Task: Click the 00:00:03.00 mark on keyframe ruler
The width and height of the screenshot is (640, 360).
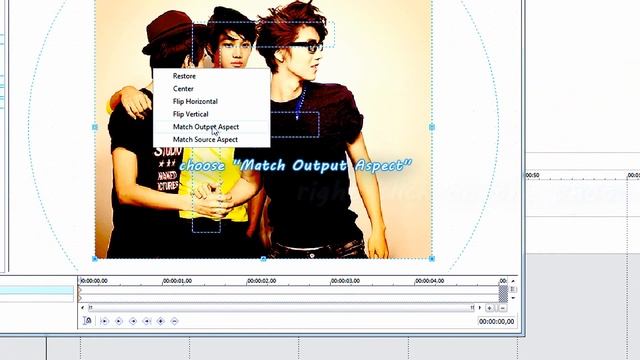Action: 345,281
